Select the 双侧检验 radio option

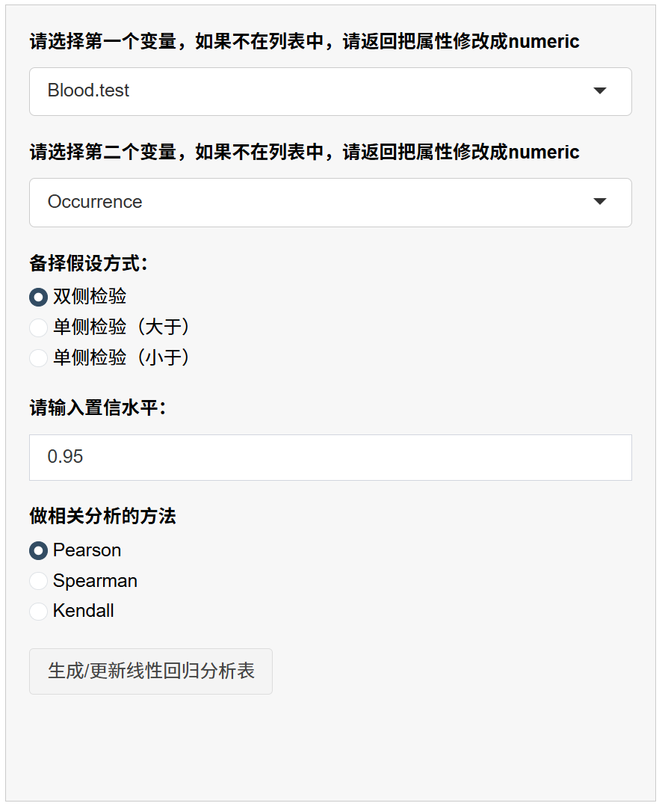pyautogui.click(x=38, y=297)
